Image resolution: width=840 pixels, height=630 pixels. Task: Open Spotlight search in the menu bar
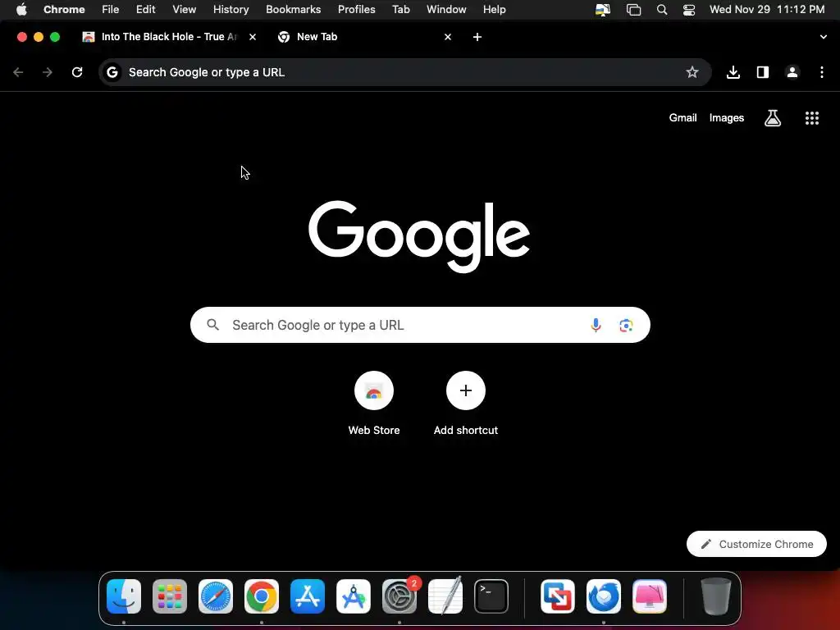tap(662, 10)
